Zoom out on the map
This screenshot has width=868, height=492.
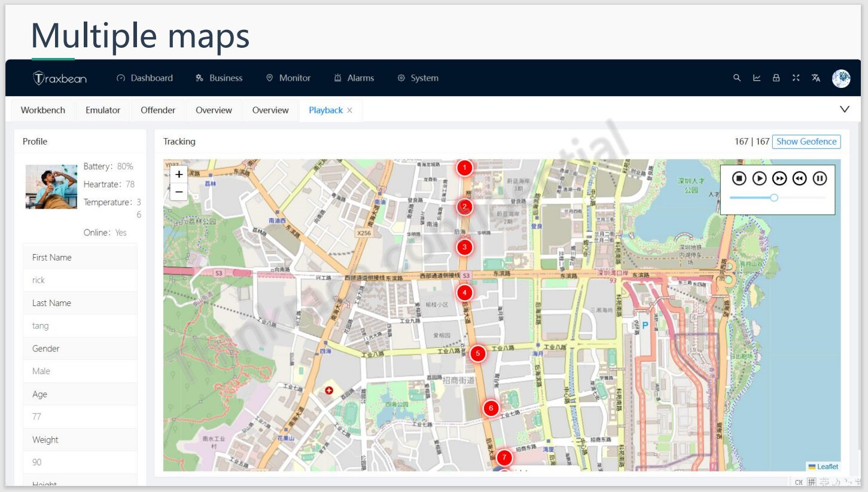179,192
